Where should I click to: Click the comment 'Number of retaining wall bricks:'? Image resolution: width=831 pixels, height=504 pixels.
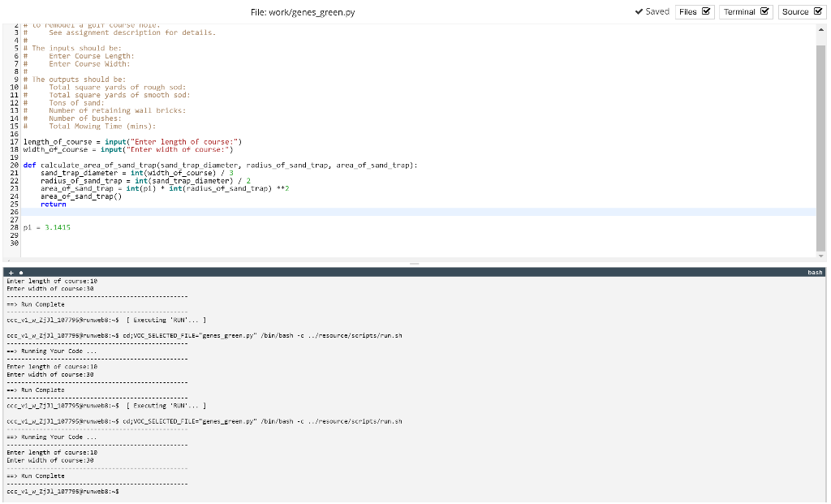point(118,110)
